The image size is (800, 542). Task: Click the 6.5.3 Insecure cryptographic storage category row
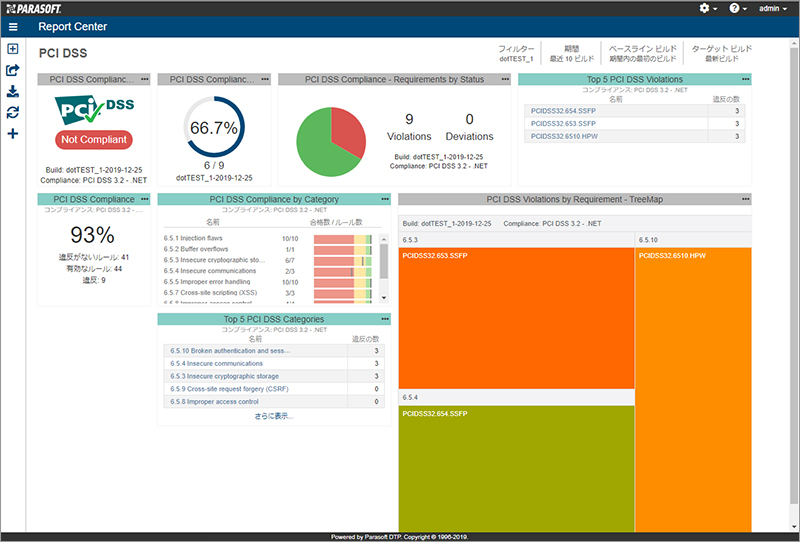(x=269, y=260)
